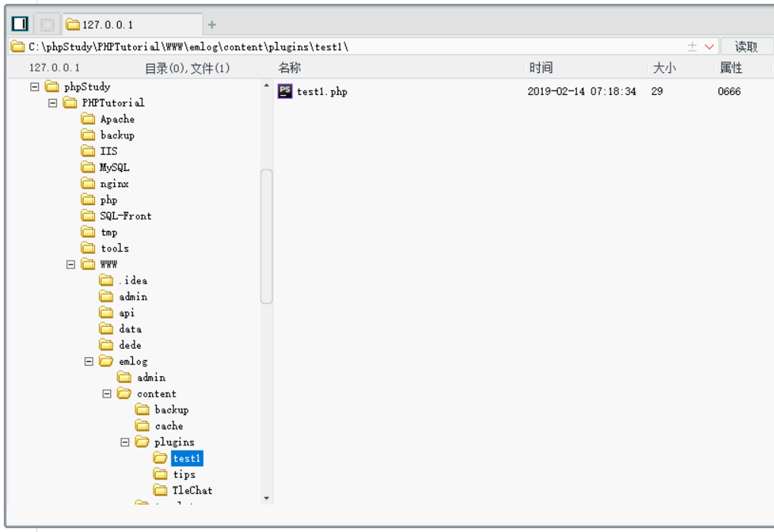Viewport: 774px width, 532px height.
Task: Sort by 大小 column header
Action: tap(665, 68)
